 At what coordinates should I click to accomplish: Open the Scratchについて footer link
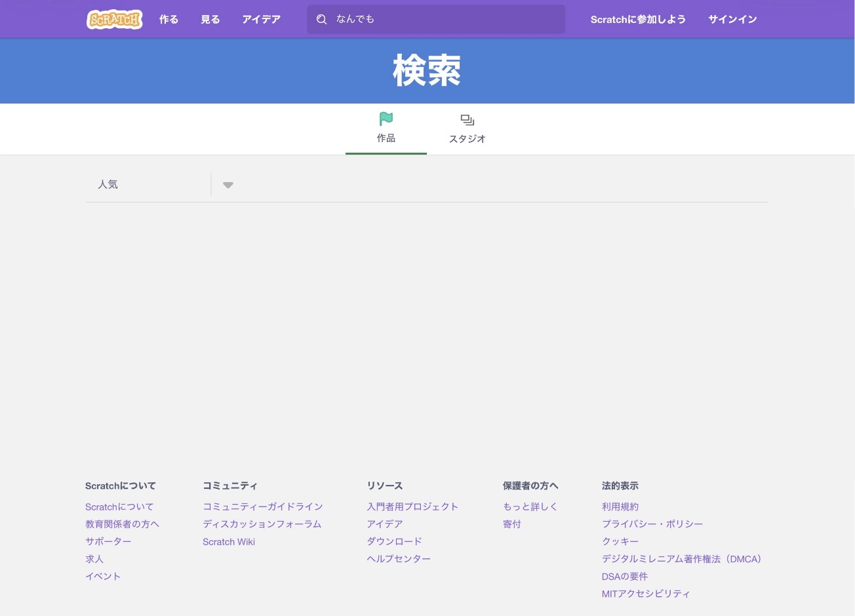tap(119, 507)
